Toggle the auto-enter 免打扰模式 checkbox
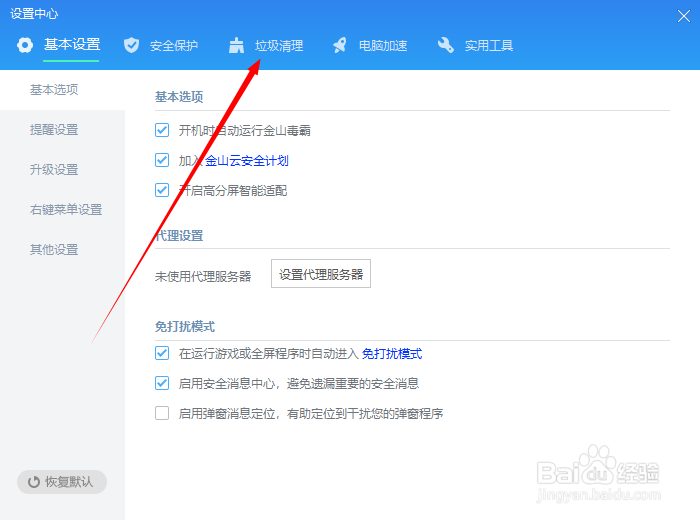The height and width of the screenshot is (520, 700). point(162,354)
